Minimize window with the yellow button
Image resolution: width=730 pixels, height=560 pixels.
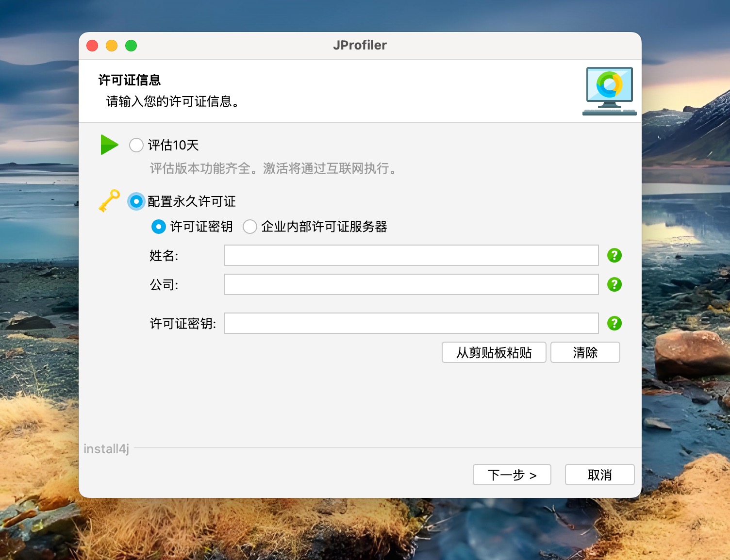pyautogui.click(x=112, y=46)
